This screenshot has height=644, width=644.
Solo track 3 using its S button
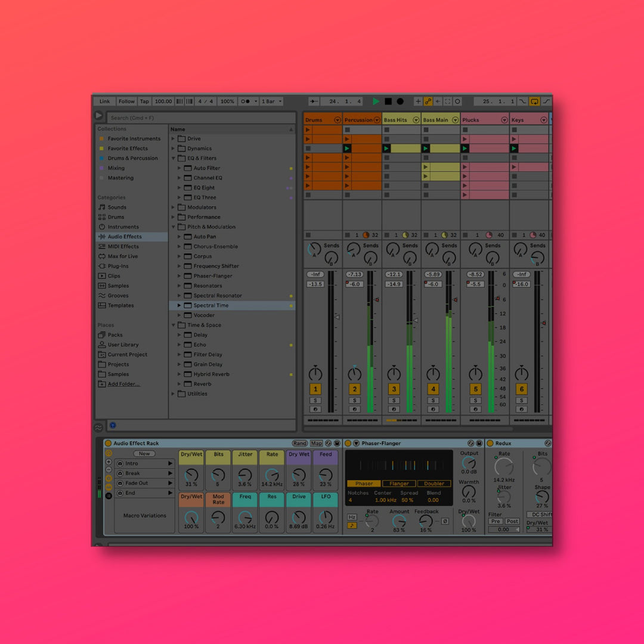click(394, 401)
